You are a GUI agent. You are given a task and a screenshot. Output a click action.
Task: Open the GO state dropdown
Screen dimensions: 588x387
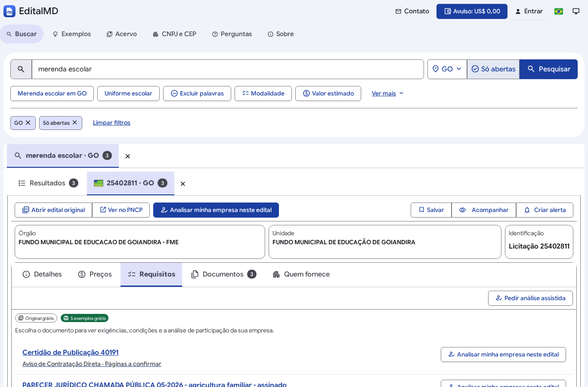tap(447, 69)
